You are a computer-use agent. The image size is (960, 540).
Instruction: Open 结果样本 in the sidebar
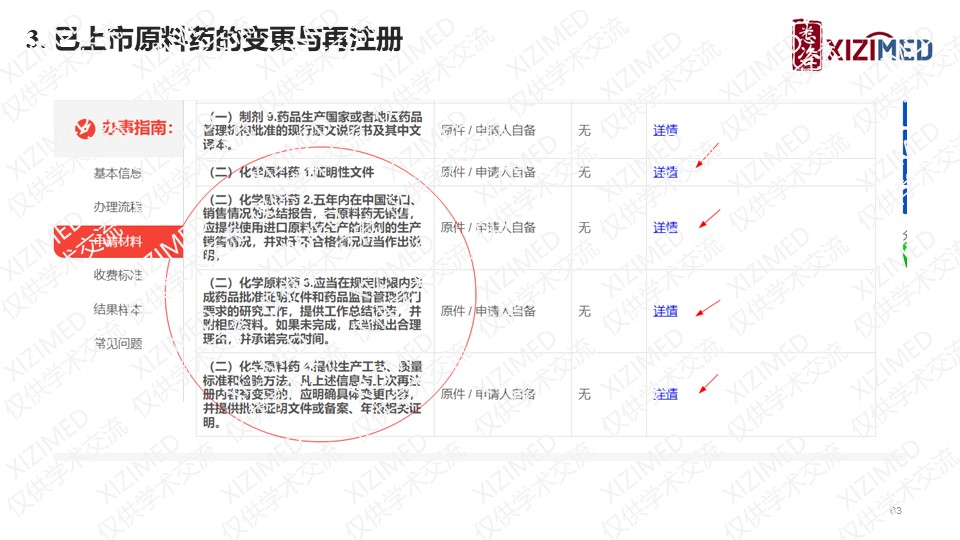coord(117,309)
